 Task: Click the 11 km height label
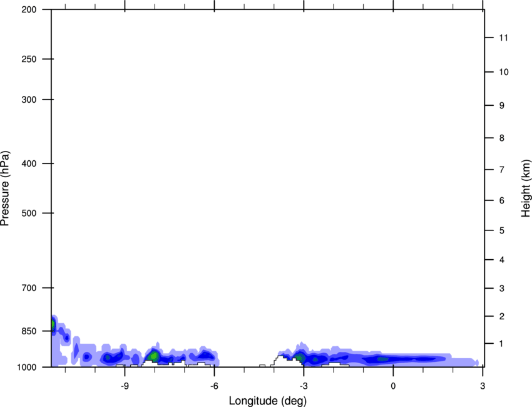point(503,38)
